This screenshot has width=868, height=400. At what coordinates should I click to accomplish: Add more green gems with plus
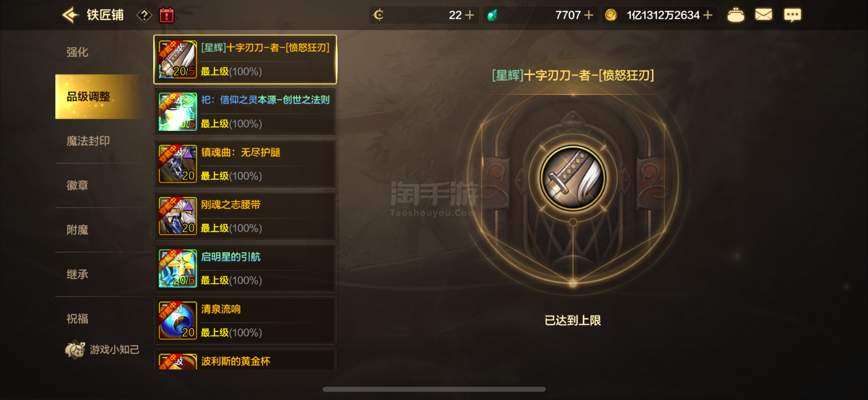589,15
